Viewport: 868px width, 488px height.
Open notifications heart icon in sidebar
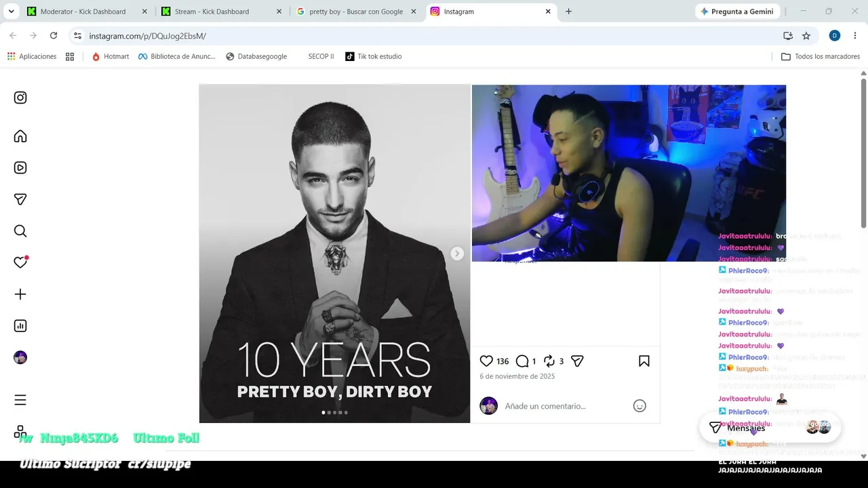pyautogui.click(x=20, y=262)
